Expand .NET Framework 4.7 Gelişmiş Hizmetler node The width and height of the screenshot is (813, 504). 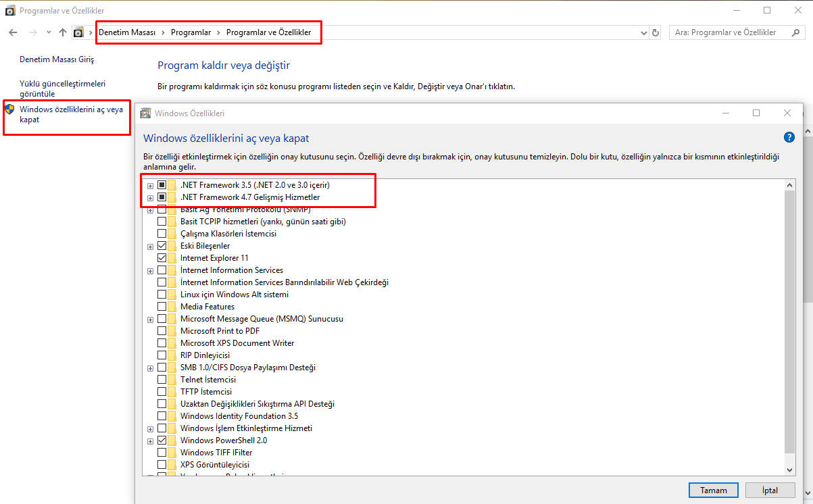tap(150, 197)
